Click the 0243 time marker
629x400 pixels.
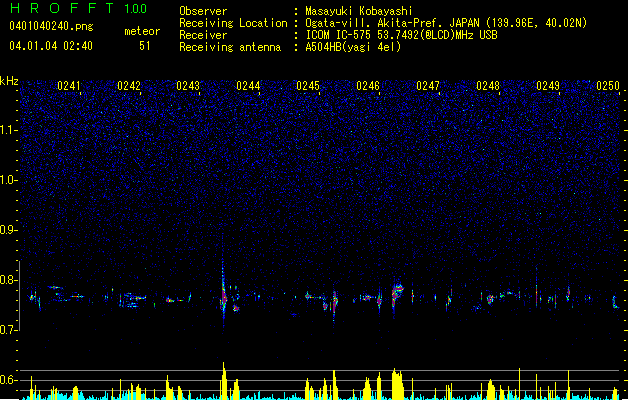[x=188, y=86]
